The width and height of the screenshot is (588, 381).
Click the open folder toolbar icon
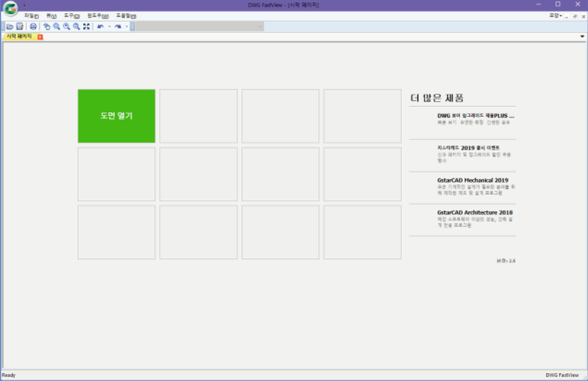pyautogui.click(x=10, y=26)
